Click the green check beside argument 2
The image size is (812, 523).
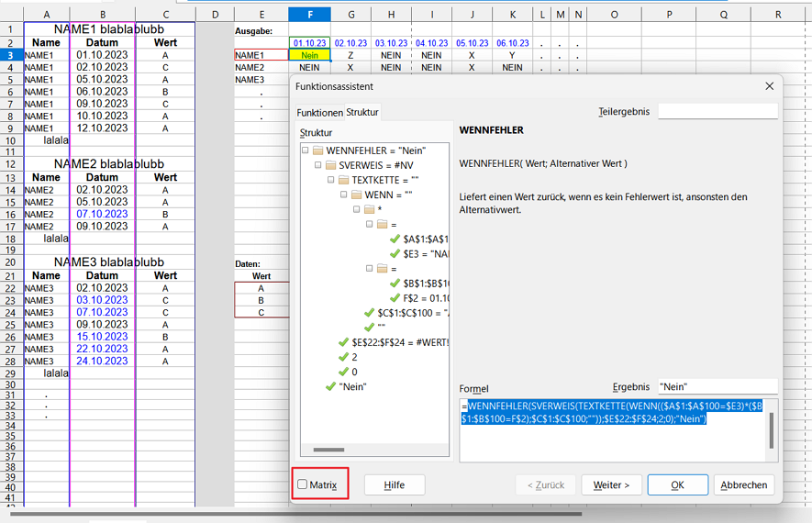pyautogui.click(x=343, y=357)
